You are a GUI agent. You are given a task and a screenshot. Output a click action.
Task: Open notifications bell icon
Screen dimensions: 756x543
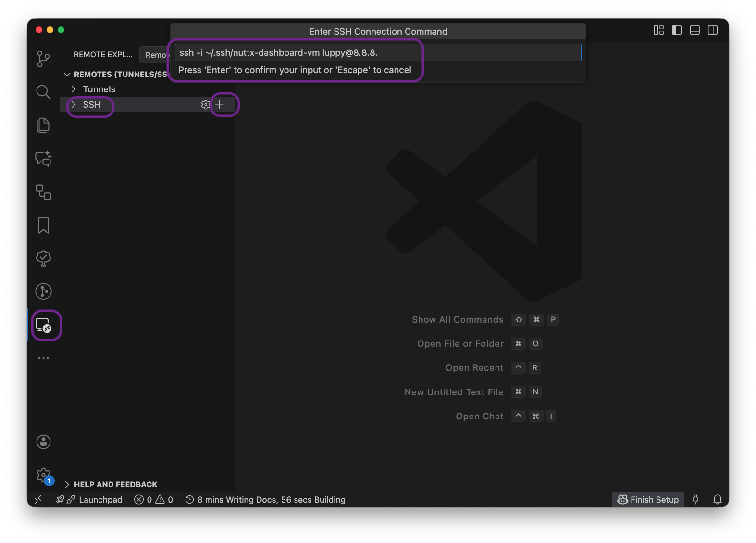tap(718, 500)
